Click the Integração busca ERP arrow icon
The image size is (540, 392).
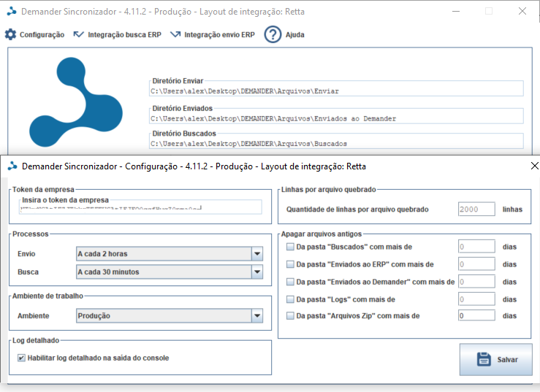(x=79, y=34)
